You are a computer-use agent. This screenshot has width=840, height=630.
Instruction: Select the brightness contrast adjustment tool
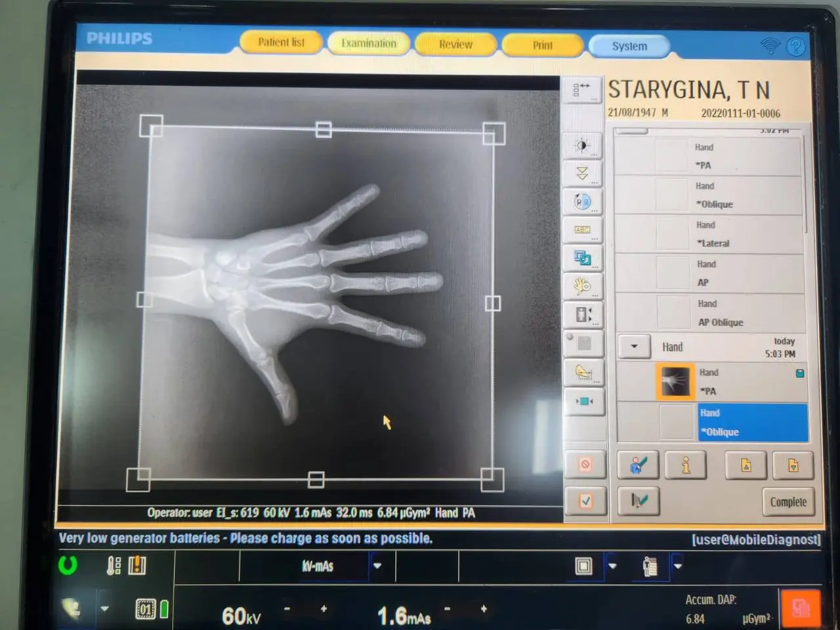tap(582, 146)
